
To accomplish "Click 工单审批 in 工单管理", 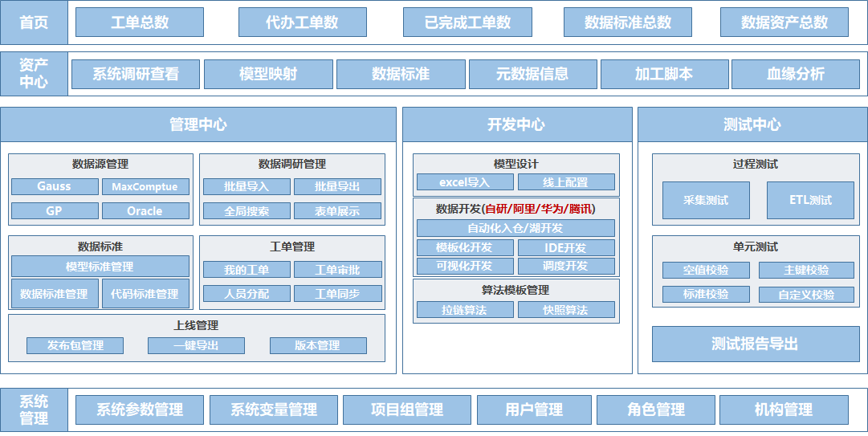I will click(x=337, y=270).
